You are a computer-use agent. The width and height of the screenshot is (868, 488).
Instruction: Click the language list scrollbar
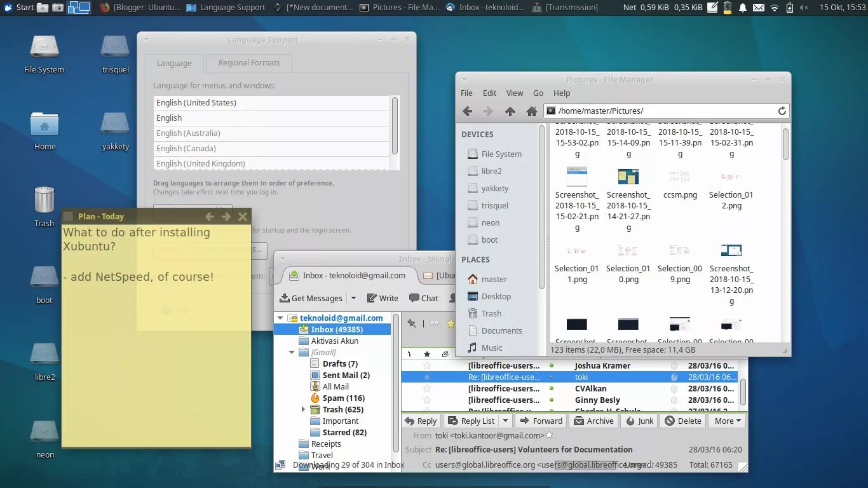(x=395, y=125)
